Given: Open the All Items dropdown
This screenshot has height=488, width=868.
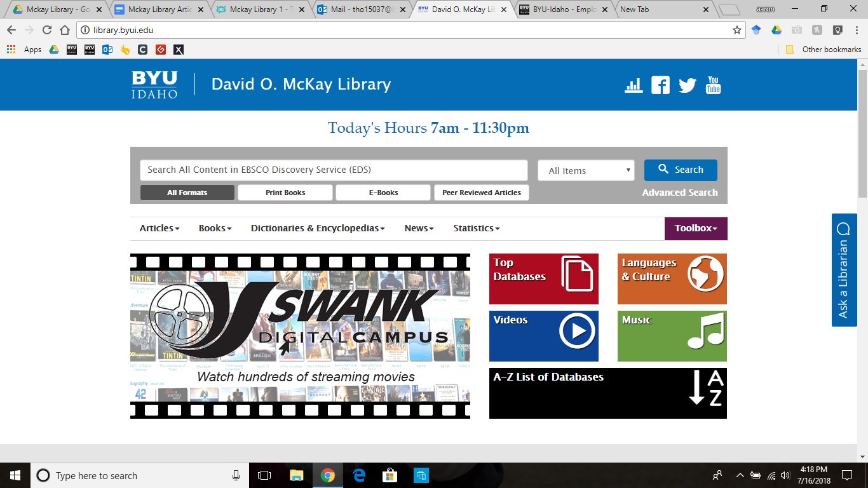Looking at the screenshot, I should click(587, 170).
